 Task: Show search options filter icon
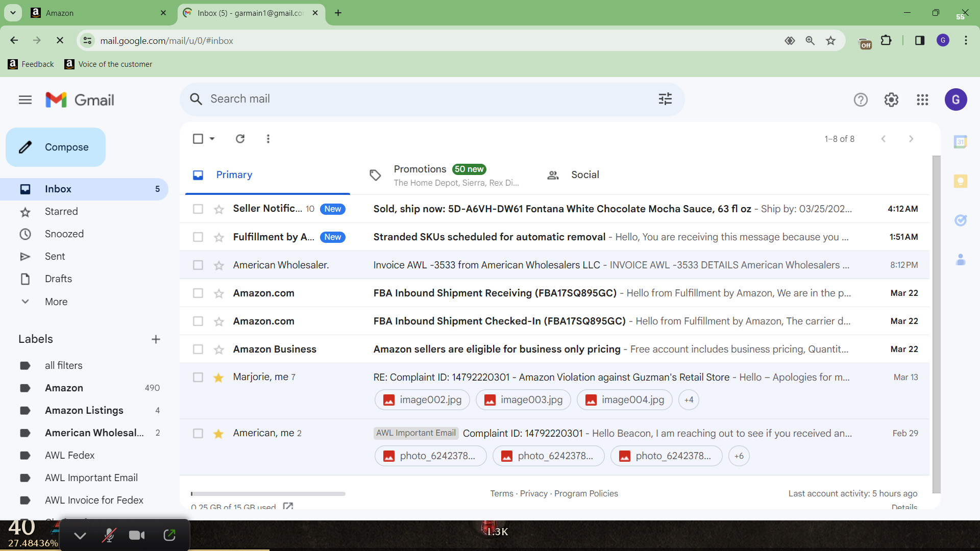pyautogui.click(x=665, y=99)
